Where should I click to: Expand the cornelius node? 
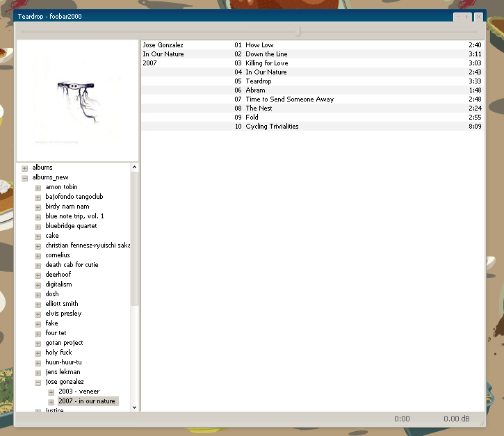[x=38, y=256]
